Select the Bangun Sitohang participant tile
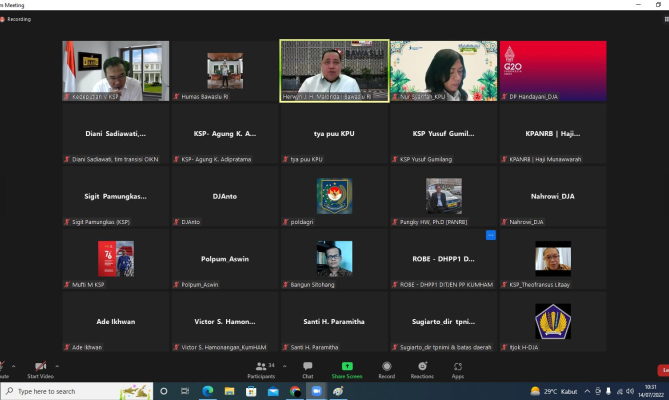This screenshot has width=669, height=400. [333, 260]
